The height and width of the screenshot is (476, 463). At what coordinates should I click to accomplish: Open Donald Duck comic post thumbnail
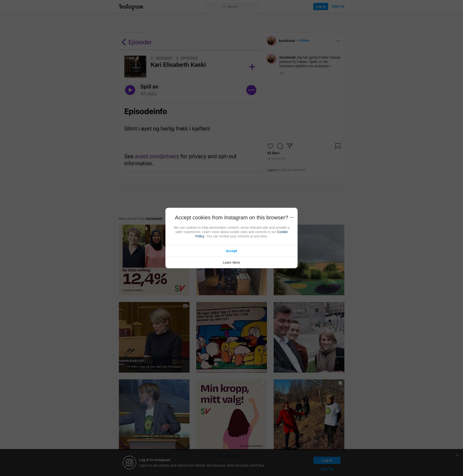[x=231, y=337]
